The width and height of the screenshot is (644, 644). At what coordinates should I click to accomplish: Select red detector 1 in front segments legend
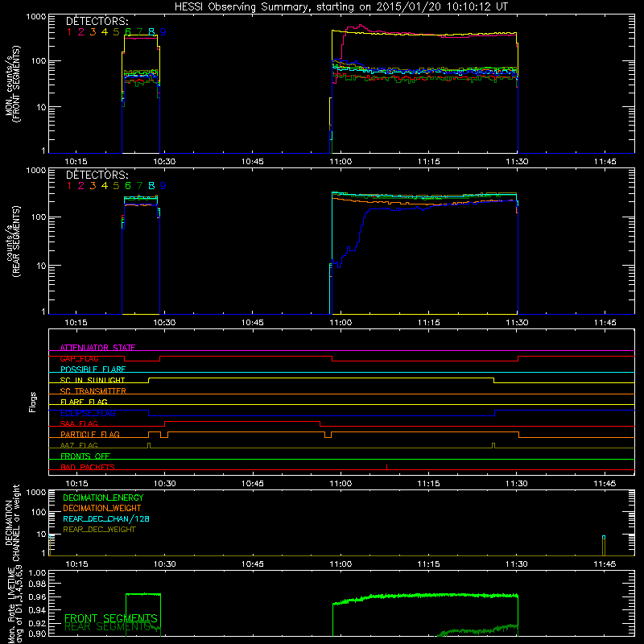tap(69, 32)
